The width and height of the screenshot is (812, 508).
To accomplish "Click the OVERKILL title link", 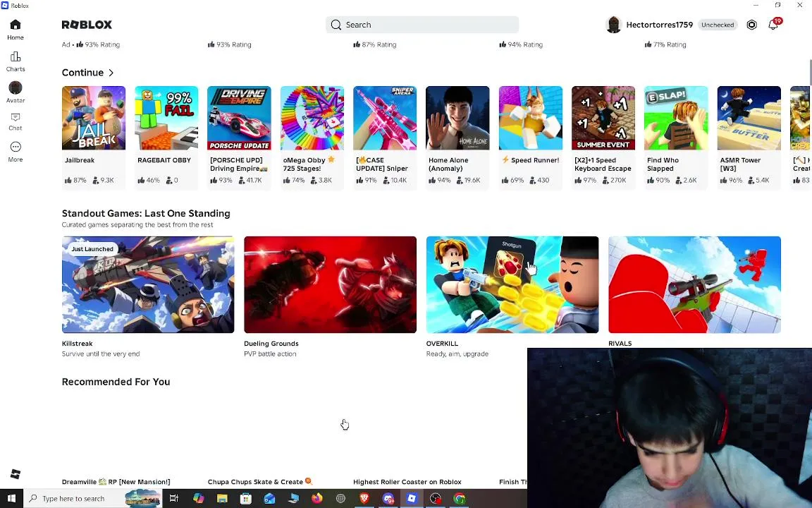I will 442,343.
